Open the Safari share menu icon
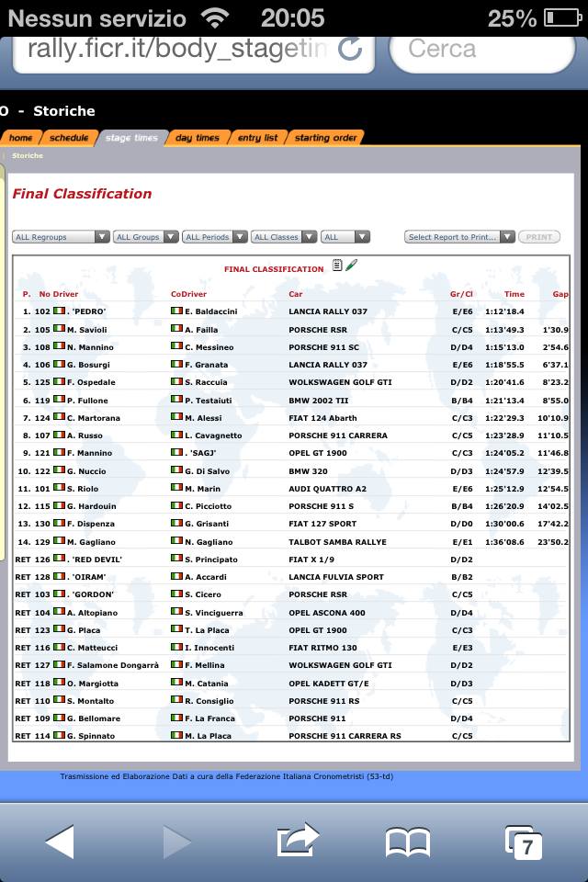Image resolution: width=588 pixels, height=882 pixels. pos(298,840)
